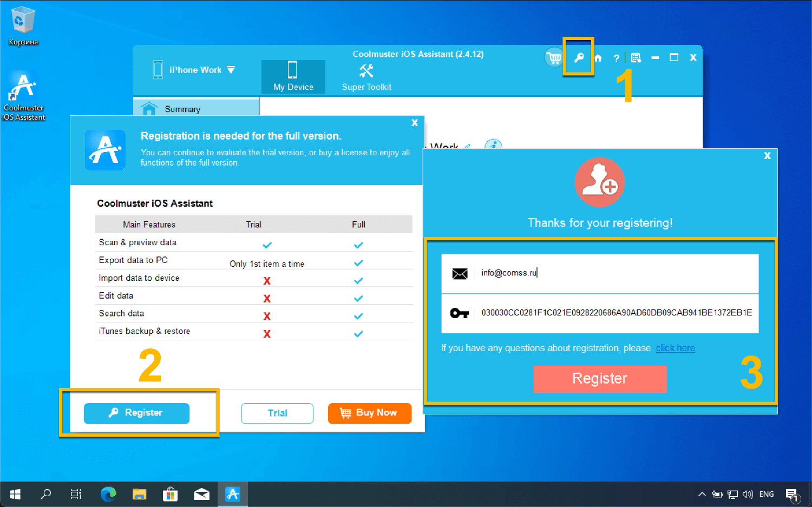Screen dimensions: 812x507
Task: Open File Explorer from the taskbar
Action: pos(139,494)
